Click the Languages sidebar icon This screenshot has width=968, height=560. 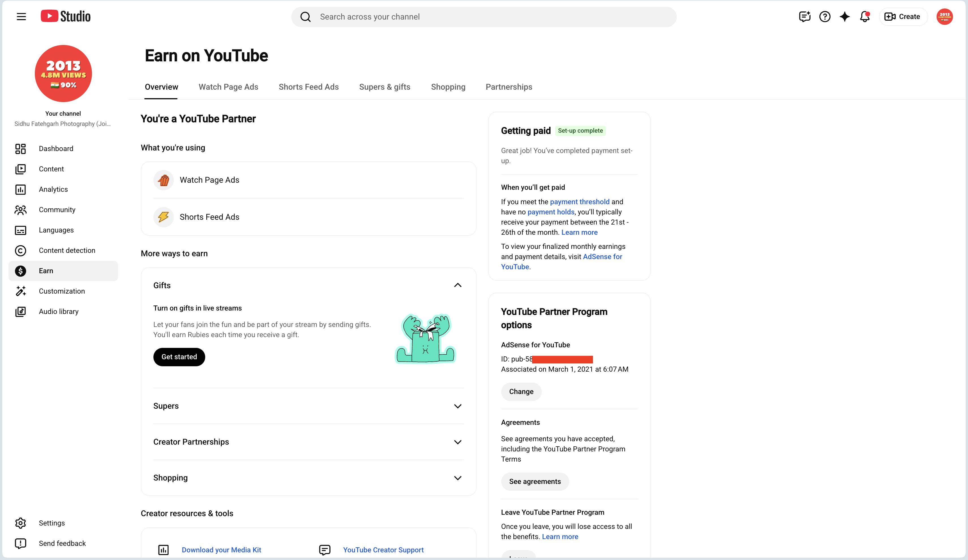(20, 230)
